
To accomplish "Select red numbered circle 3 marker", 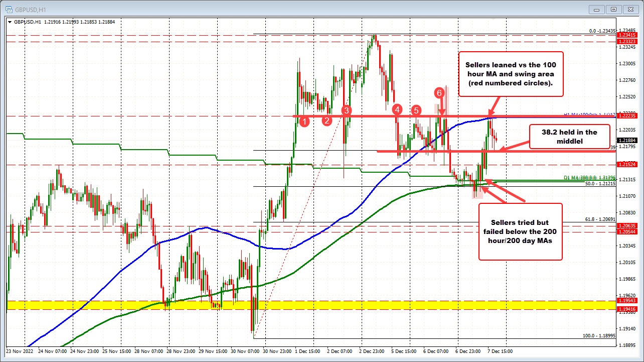I will point(346,111).
